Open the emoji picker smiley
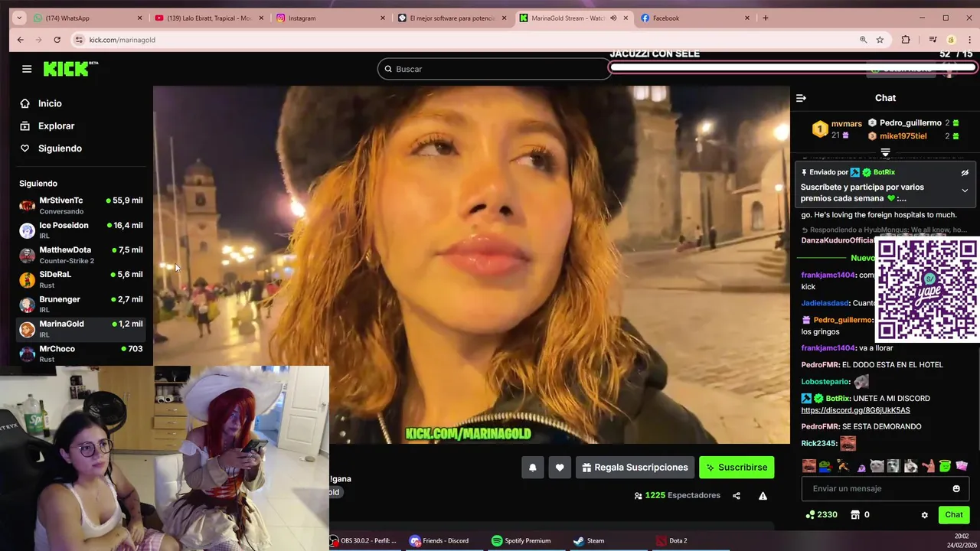 pyautogui.click(x=956, y=489)
